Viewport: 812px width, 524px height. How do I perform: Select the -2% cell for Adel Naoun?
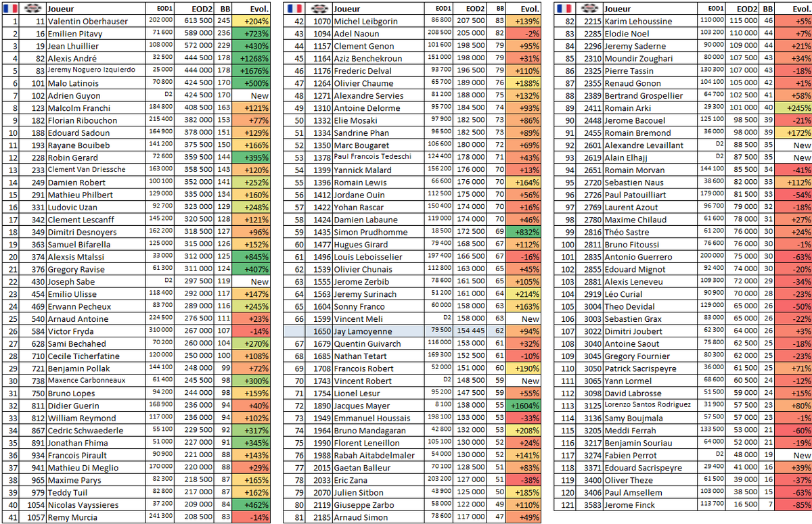pos(522,34)
